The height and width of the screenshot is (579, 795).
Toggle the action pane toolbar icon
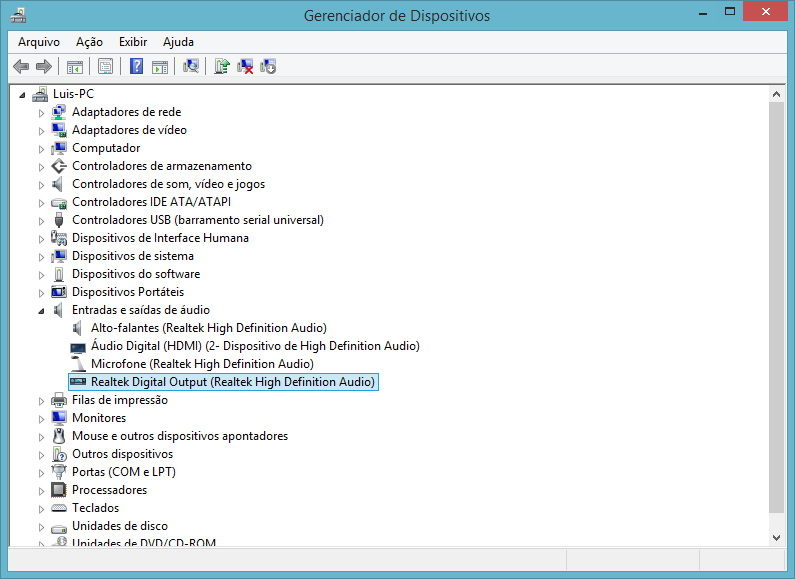[160, 66]
